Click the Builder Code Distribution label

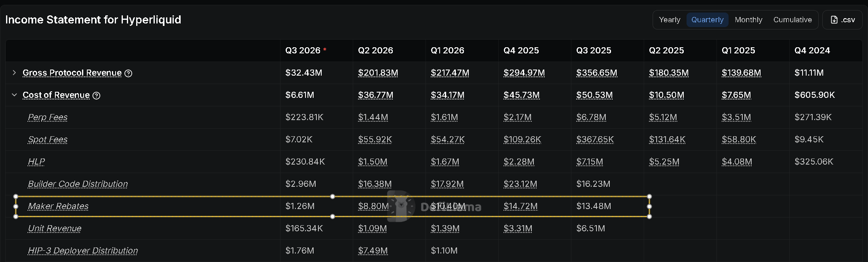[78, 184]
